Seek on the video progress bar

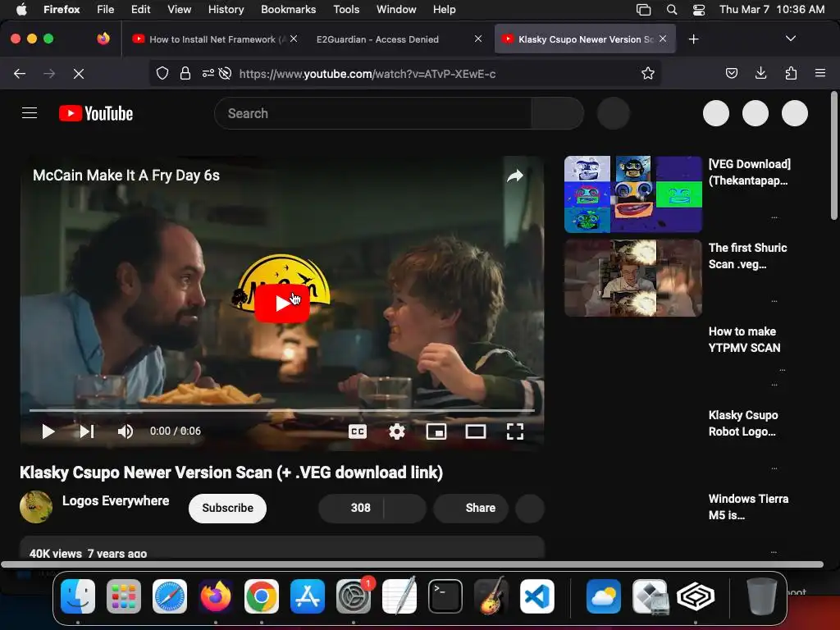[282, 410]
